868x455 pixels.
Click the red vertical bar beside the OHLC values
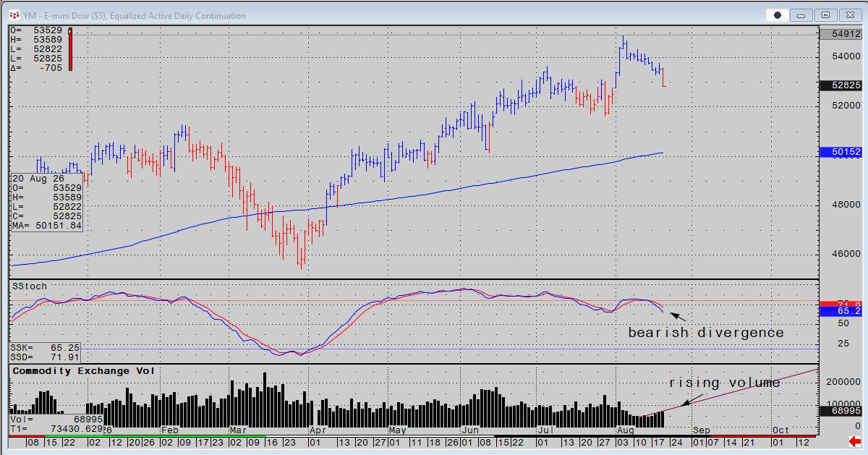(x=69, y=49)
